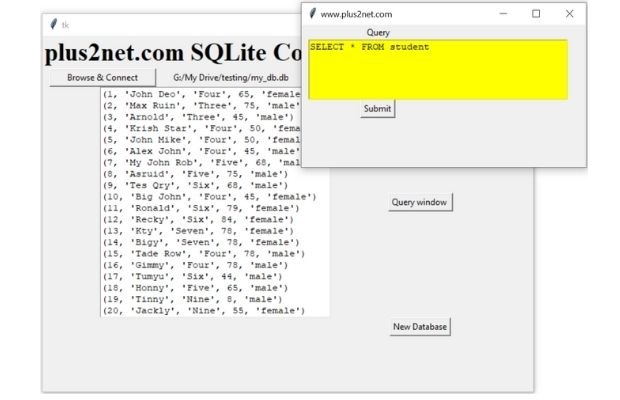620x400 pixels.
Task: Click into the yellow query text box
Action: [438, 69]
